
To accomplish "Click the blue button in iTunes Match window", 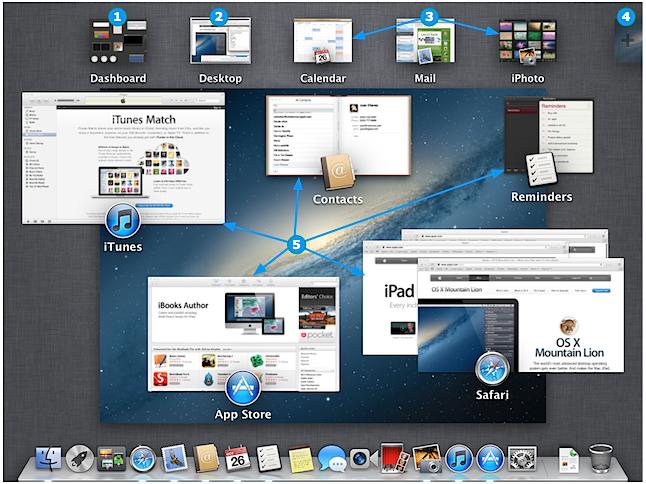I will (154, 205).
